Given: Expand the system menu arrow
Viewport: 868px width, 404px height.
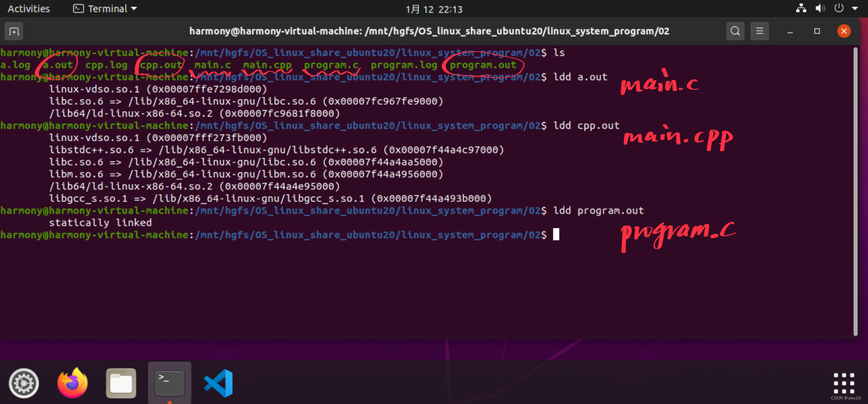Looking at the screenshot, I should (855, 9).
